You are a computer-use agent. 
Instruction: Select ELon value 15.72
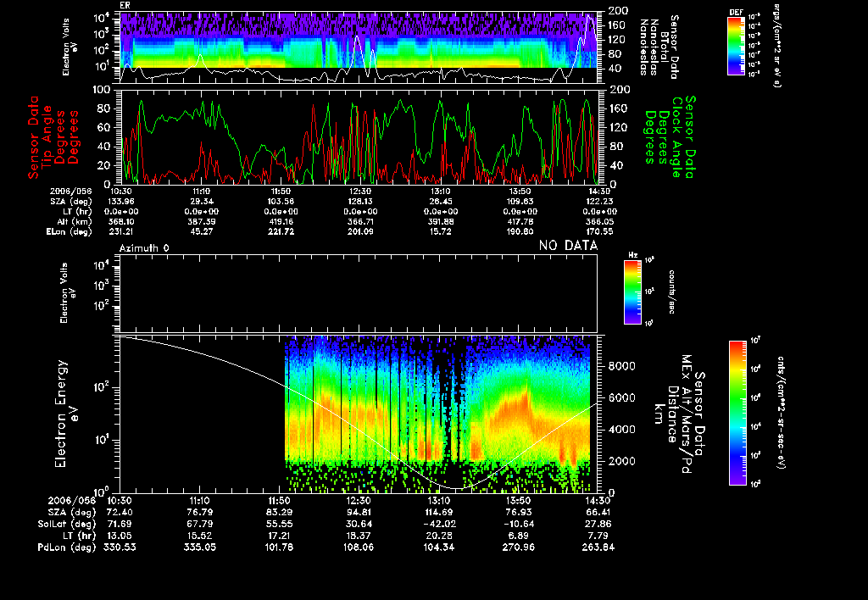tap(441, 232)
